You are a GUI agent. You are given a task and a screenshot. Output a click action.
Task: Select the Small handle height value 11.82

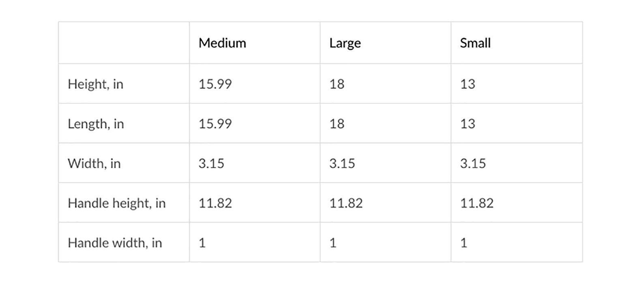click(477, 203)
